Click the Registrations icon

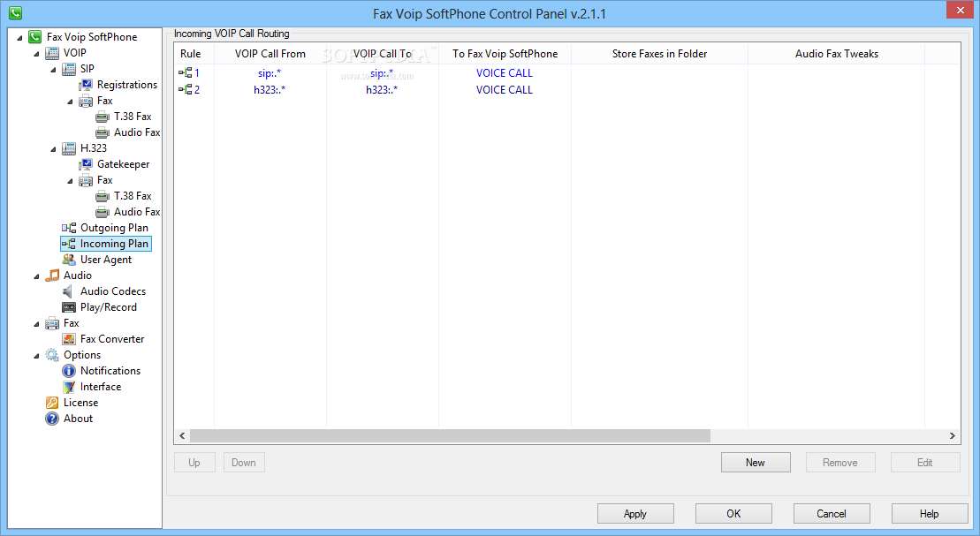(86, 85)
